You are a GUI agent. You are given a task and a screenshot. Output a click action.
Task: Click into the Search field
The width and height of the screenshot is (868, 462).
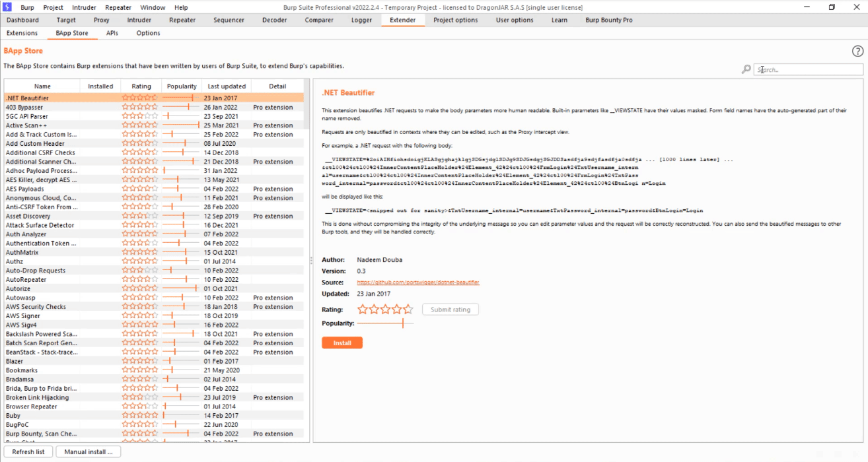click(809, 69)
